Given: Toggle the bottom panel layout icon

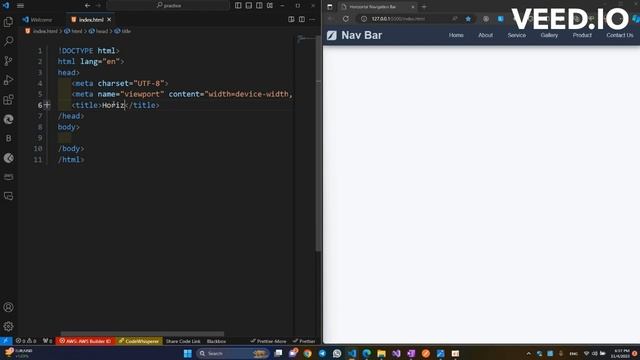Looking at the screenshot, I should (x=249, y=5).
